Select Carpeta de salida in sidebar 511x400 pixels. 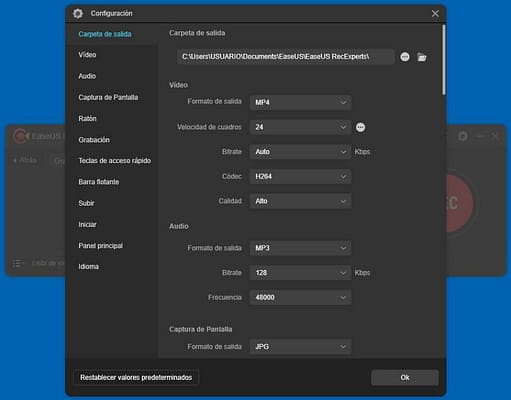coord(105,34)
